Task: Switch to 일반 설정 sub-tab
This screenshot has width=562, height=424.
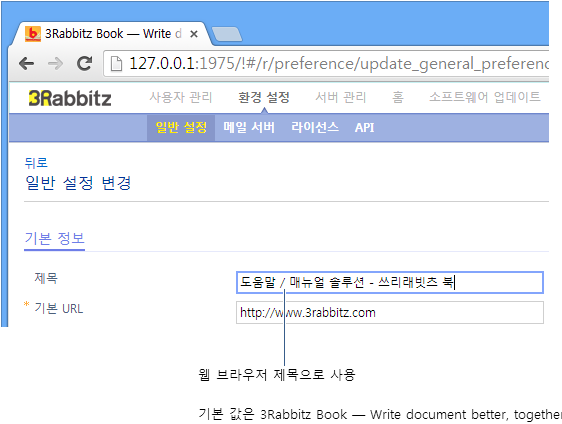Action: pos(181,128)
